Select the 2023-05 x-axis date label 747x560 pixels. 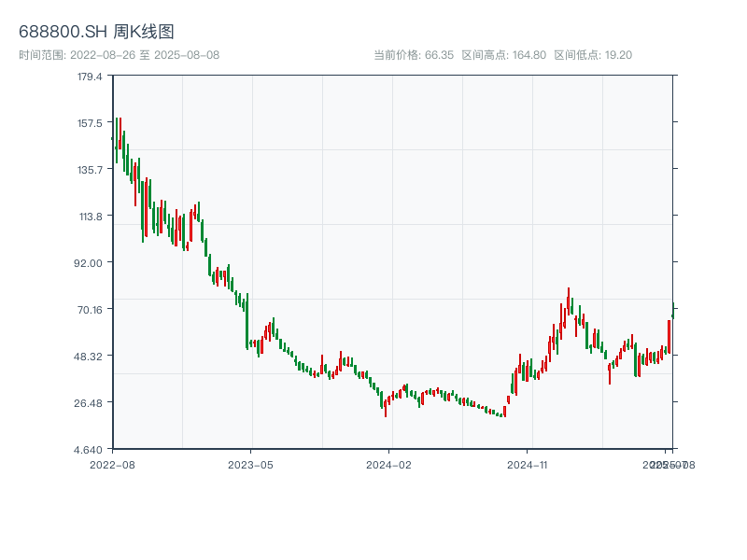pyautogui.click(x=250, y=464)
